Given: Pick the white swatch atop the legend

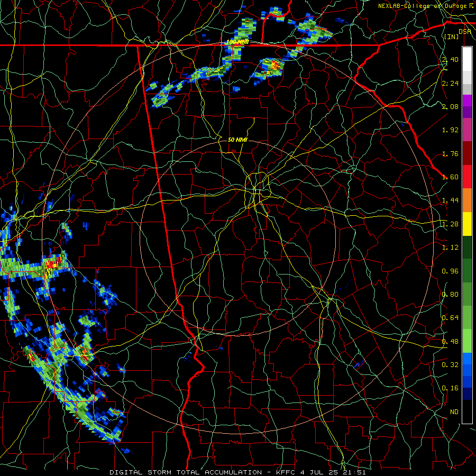Looking at the screenshot, I should 467,59.
